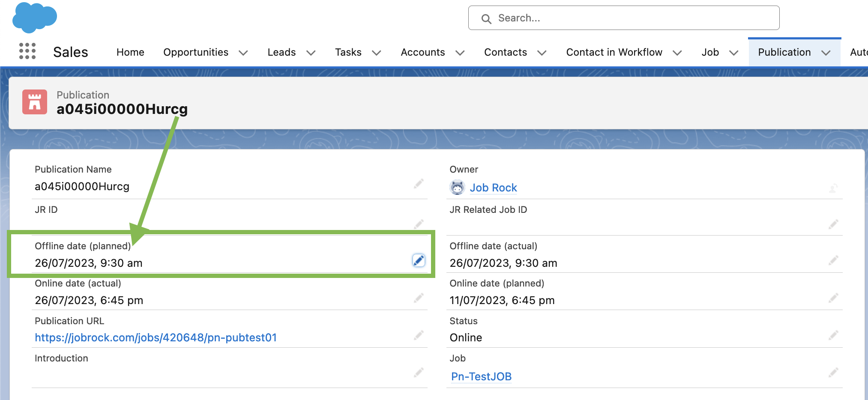The height and width of the screenshot is (400, 868).
Task: Open the Contacts tab
Action: 506,52
